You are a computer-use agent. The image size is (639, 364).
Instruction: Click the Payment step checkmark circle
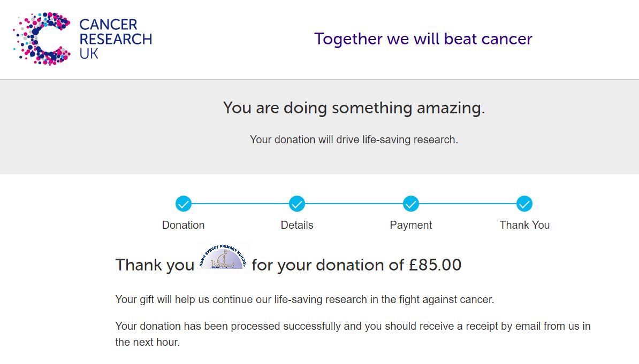[x=411, y=204]
